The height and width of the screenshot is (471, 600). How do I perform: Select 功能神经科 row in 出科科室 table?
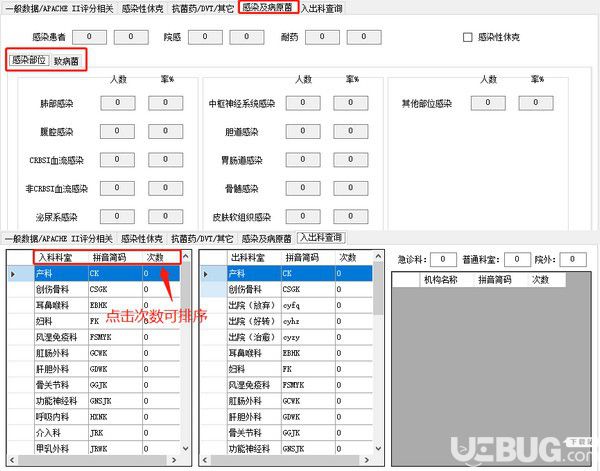click(x=287, y=449)
